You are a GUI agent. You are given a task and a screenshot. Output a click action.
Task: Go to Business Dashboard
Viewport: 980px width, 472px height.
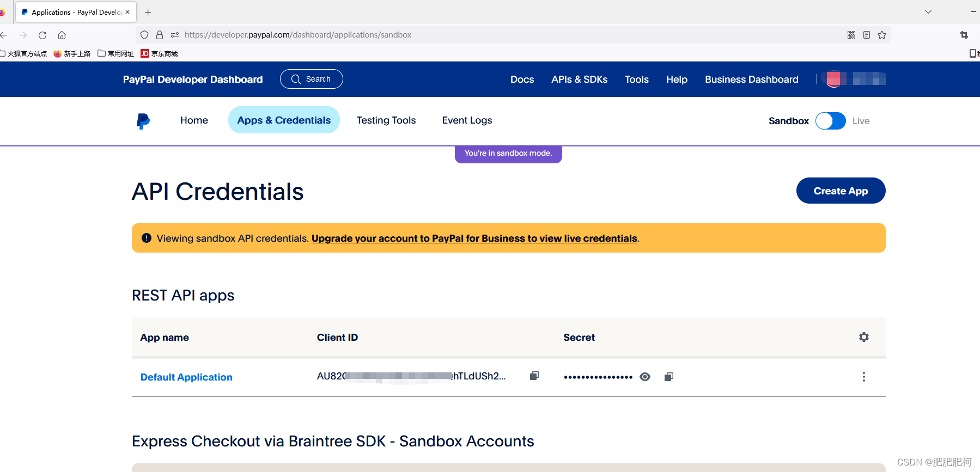tap(752, 79)
